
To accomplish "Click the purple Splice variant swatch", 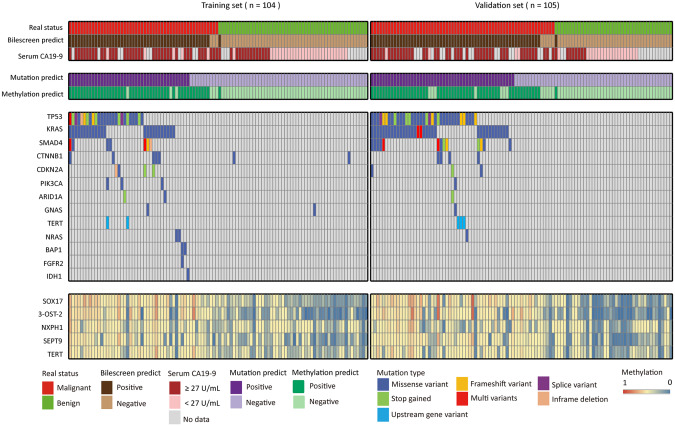I will point(545,384).
